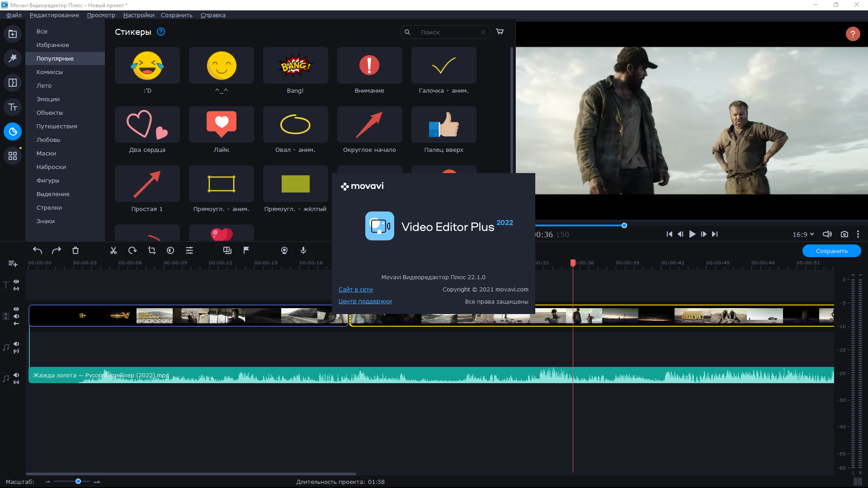Mute the linked audio track
868x488 pixels.
pos(16,375)
